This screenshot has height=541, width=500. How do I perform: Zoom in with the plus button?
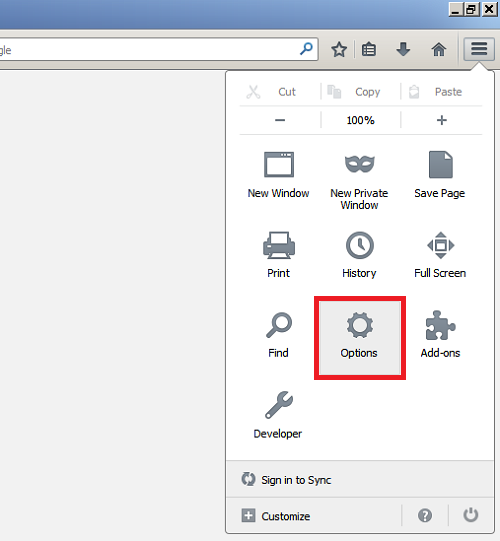[x=441, y=120]
